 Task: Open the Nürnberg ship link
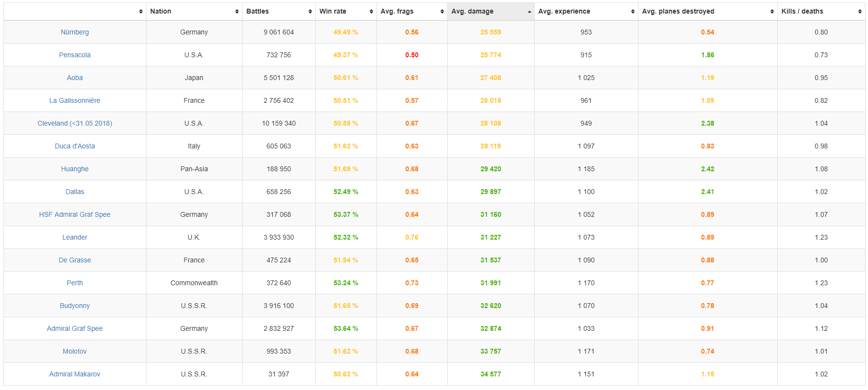tap(75, 32)
